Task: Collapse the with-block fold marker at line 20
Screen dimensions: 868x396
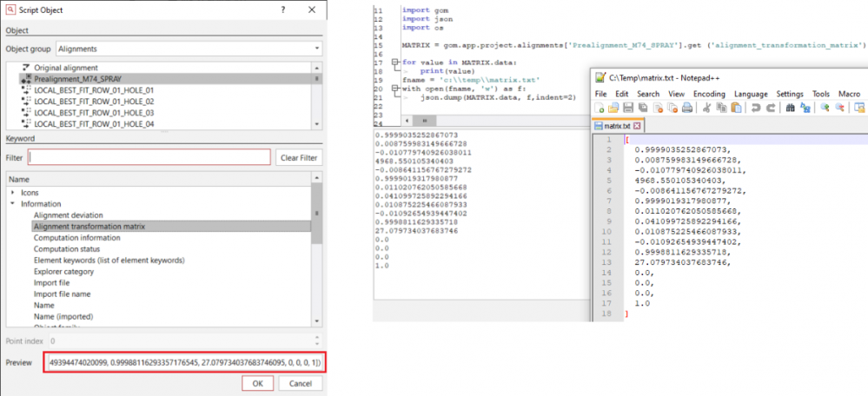Action: (x=394, y=88)
